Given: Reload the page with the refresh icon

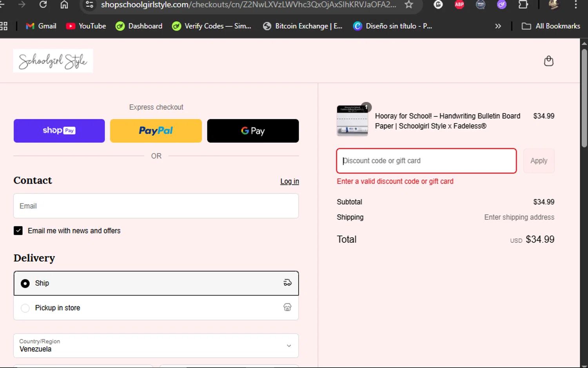Looking at the screenshot, I should (x=43, y=4).
